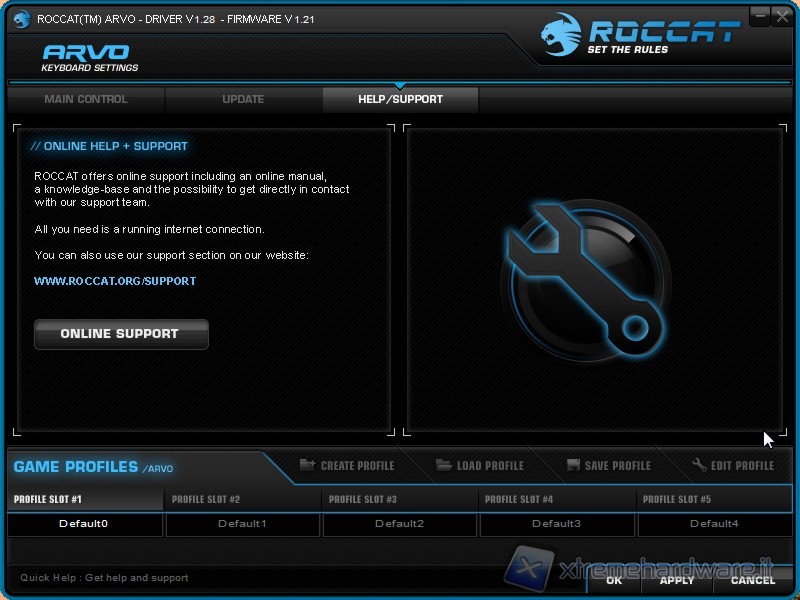Viewport: 800px width, 600px height.
Task: Select the Help/Support tab
Action: click(400, 99)
